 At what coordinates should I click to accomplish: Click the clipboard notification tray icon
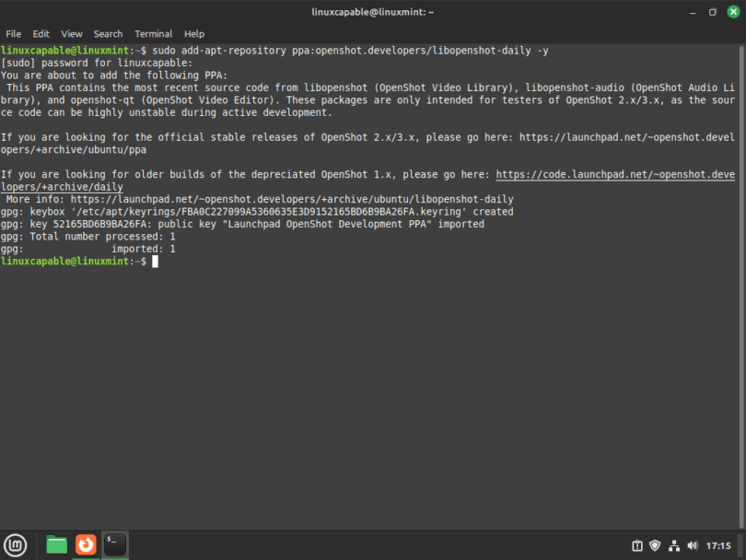pos(638,544)
